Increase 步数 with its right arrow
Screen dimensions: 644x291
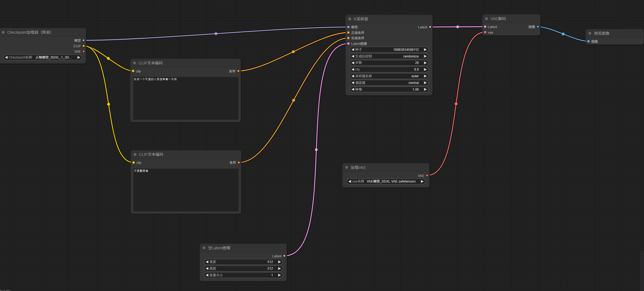tap(425, 63)
